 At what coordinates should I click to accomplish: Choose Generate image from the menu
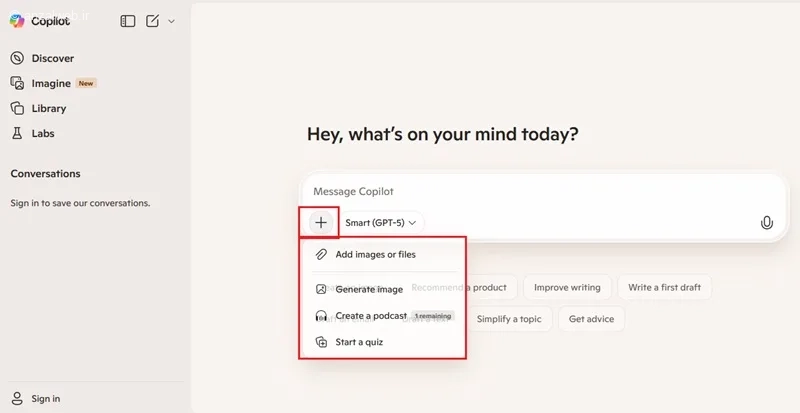(369, 289)
